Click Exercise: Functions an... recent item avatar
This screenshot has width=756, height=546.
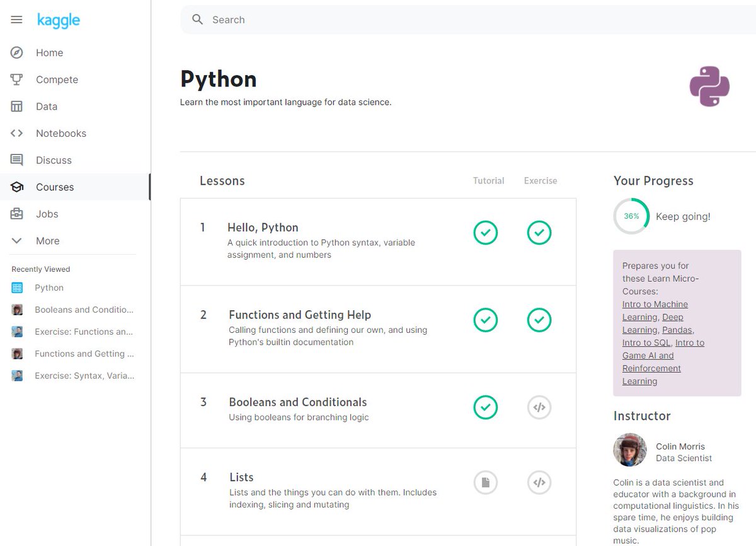point(17,332)
